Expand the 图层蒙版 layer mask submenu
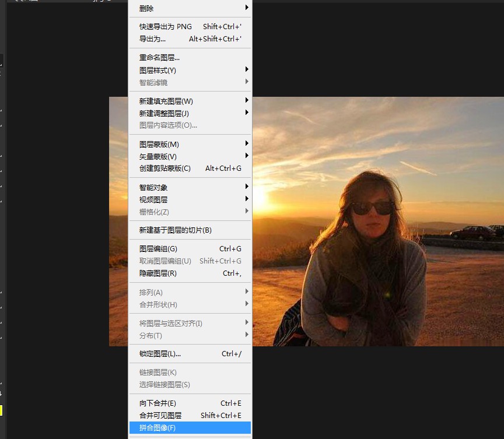The image size is (504, 439). [175, 143]
